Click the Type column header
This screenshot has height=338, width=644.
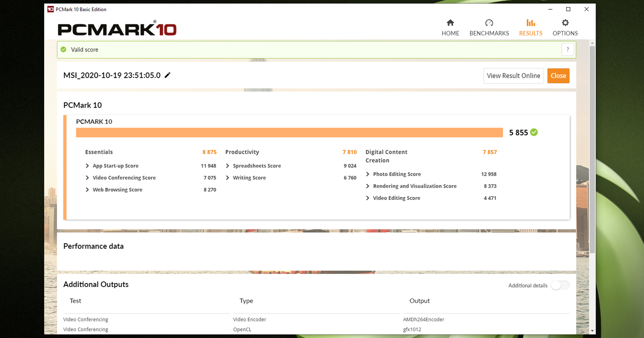point(246,301)
